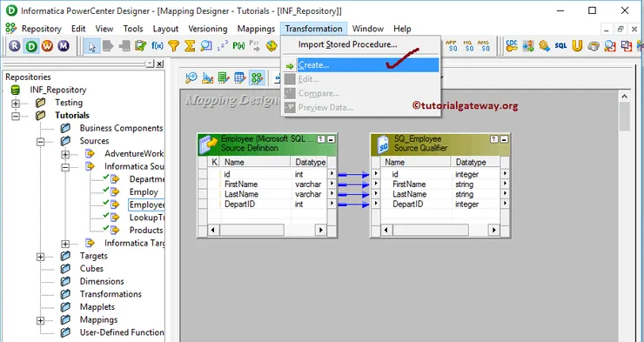The height and width of the screenshot is (342, 644).
Task: Click the clipboard checkmark toolbar icon
Action: click(x=141, y=46)
